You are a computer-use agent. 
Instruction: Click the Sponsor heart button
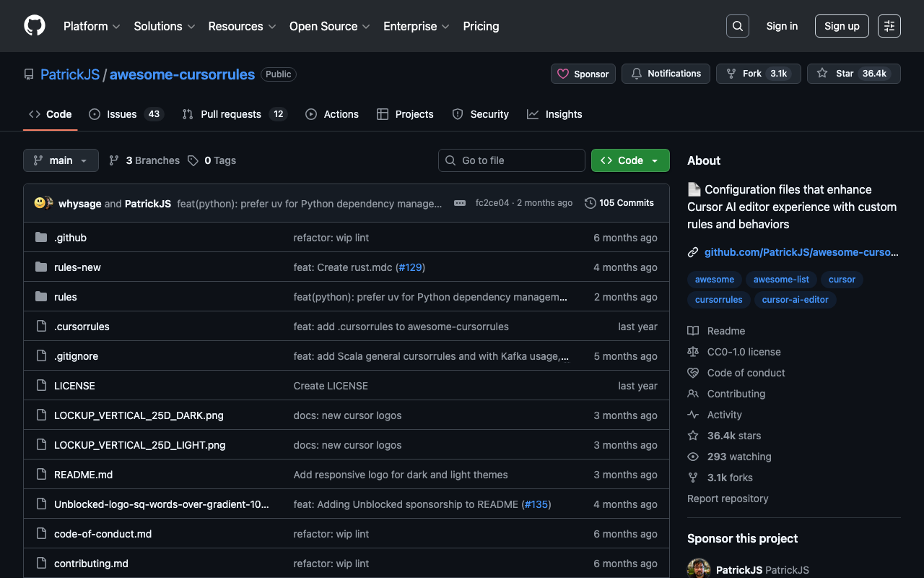click(583, 74)
